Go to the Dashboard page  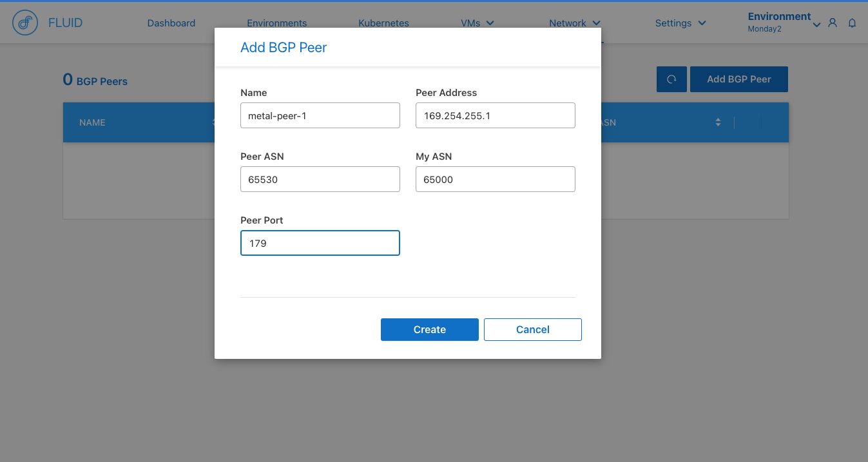pyautogui.click(x=171, y=23)
